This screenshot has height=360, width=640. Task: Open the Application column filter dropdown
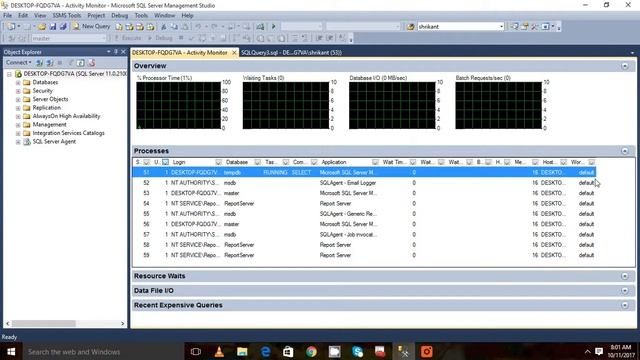point(375,162)
